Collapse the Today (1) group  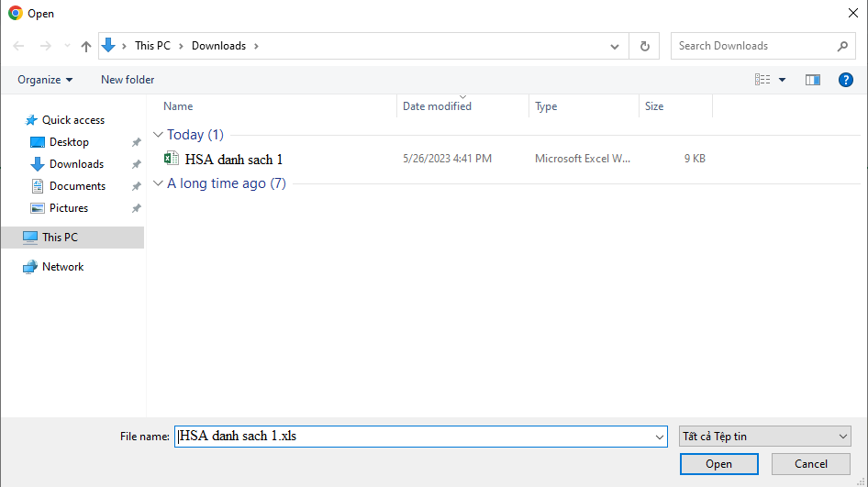[158, 135]
